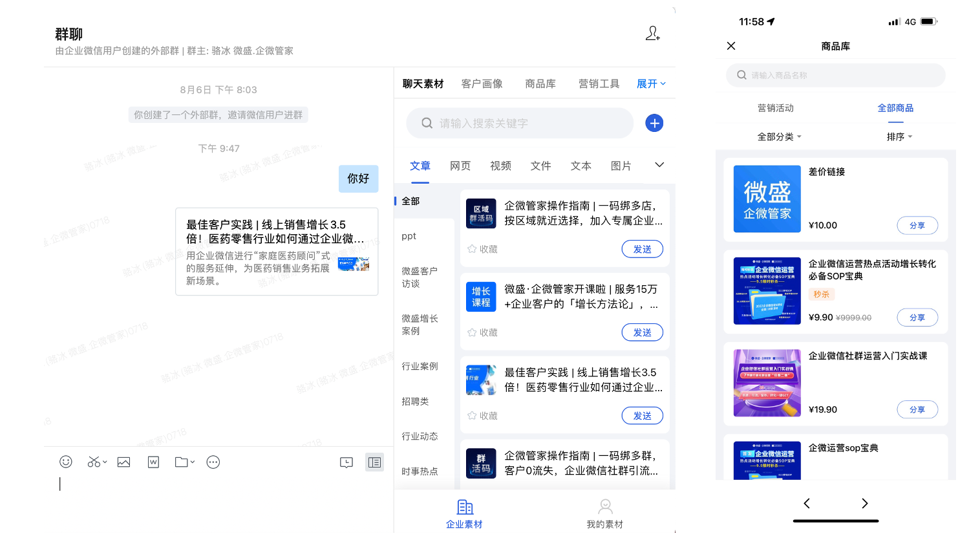Viewport: 980px width, 551px height.
Task: Favorite the 最佳客户实践 article in list
Action: pos(482,416)
